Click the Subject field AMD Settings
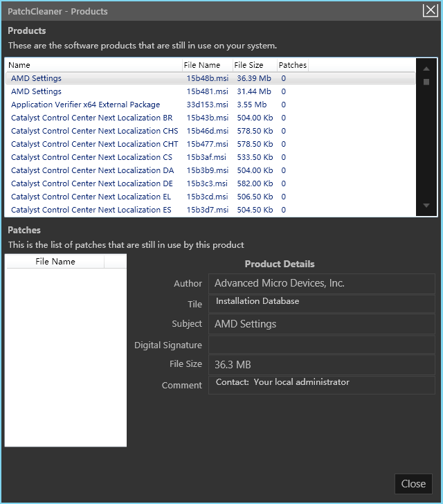443x504 pixels. 322,324
